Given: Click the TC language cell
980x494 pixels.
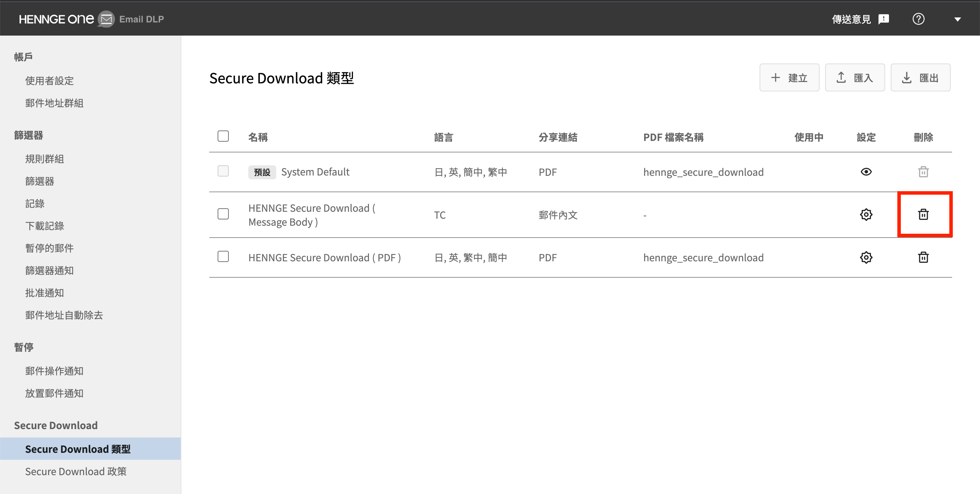Looking at the screenshot, I should pyautogui.click(x=439, y=215).
